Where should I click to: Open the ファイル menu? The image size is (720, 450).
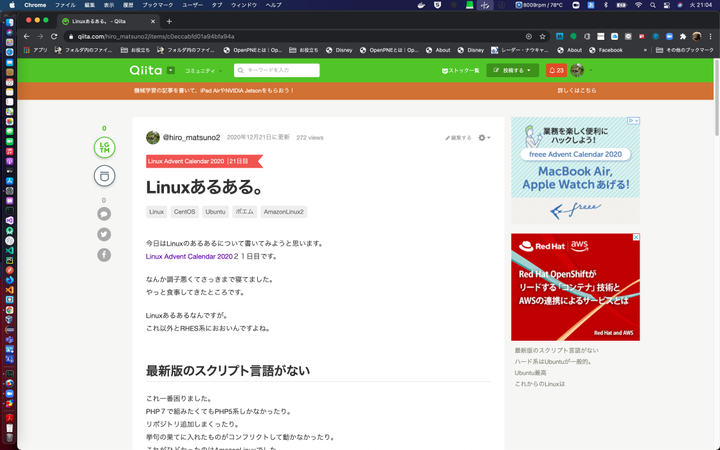pyautogui.click(x=65, y=5)
